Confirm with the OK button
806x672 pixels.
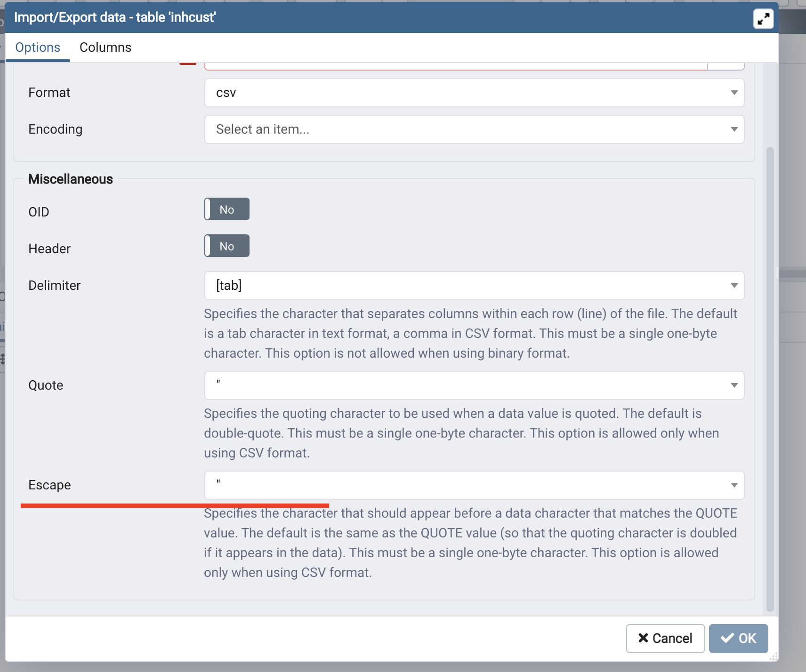click(x=738, y=638)
